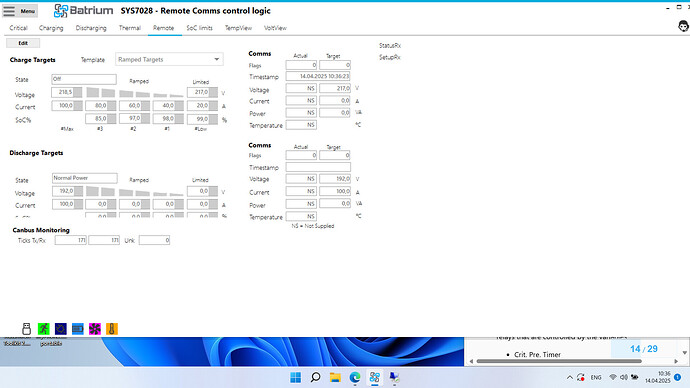690x388 pixels.
Task: Click the blue battery status icon
Action: tap(78, 329)
